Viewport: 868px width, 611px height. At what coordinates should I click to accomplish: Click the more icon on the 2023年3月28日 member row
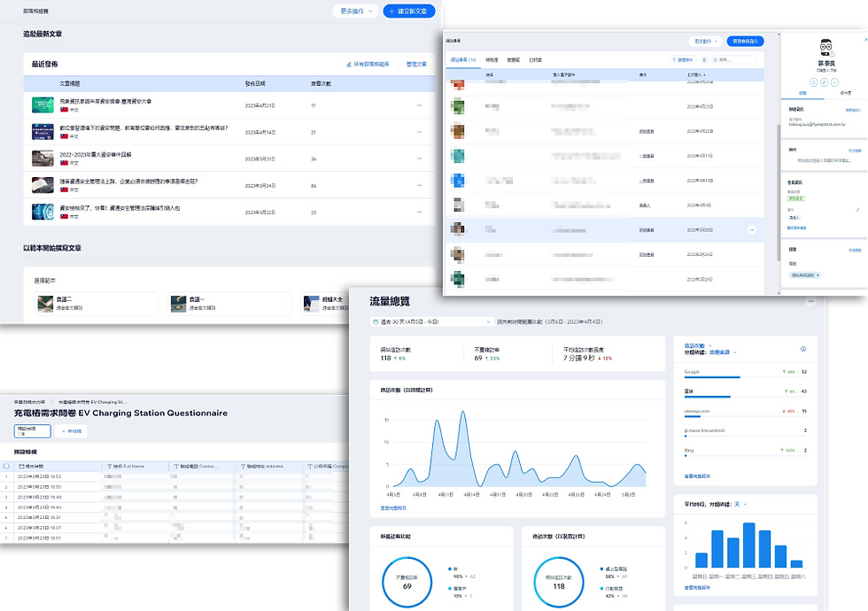tap(751, 229)
